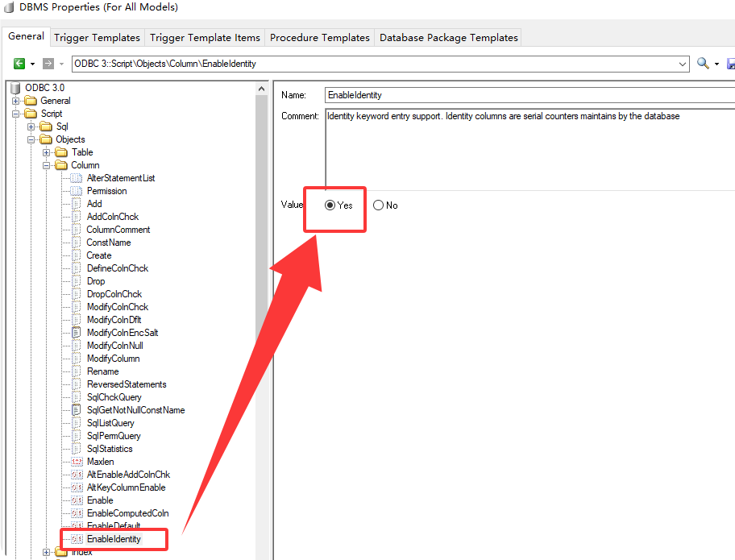Collapse the Script folder node
This screenshot has width=735, height=560.
coord(15,114)
